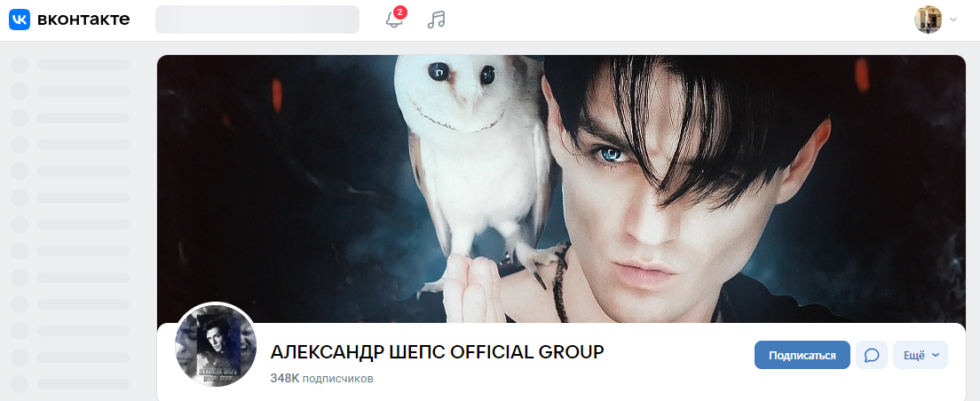Click the first circular placeholder icon in sidebar
980x401 pixels.
pos(20,65)
